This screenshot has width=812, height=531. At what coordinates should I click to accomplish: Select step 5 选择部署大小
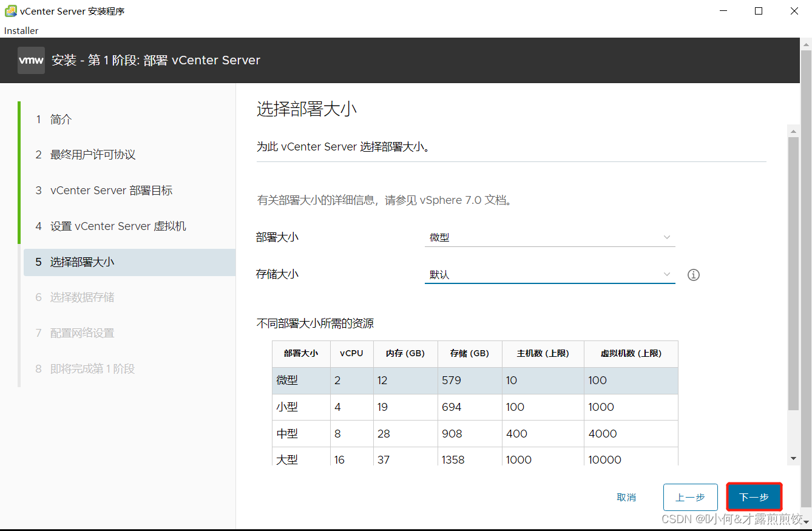129,262
